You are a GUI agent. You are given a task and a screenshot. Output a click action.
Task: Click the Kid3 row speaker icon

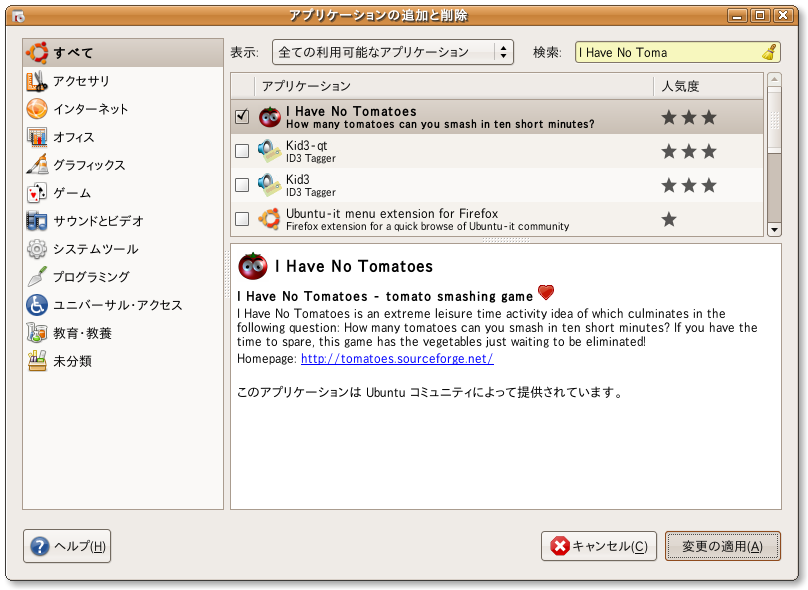click(x=269, y=185)
